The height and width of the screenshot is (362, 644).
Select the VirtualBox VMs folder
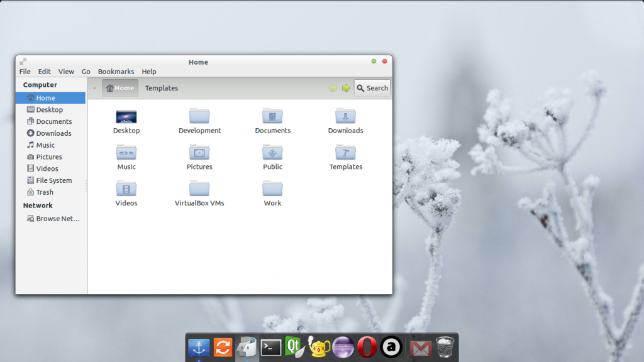click(199, 193)
